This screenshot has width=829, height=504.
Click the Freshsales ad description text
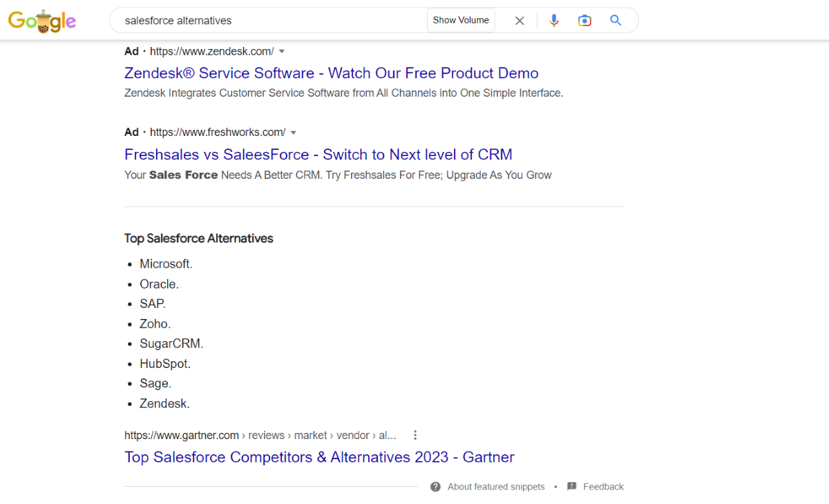pyautogui.click(x=338, y=175)
